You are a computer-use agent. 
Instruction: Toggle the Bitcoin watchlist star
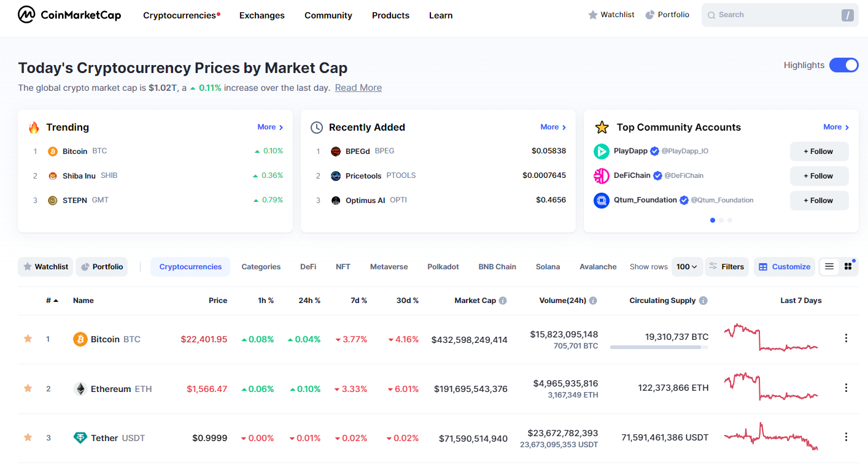point(28,339)
